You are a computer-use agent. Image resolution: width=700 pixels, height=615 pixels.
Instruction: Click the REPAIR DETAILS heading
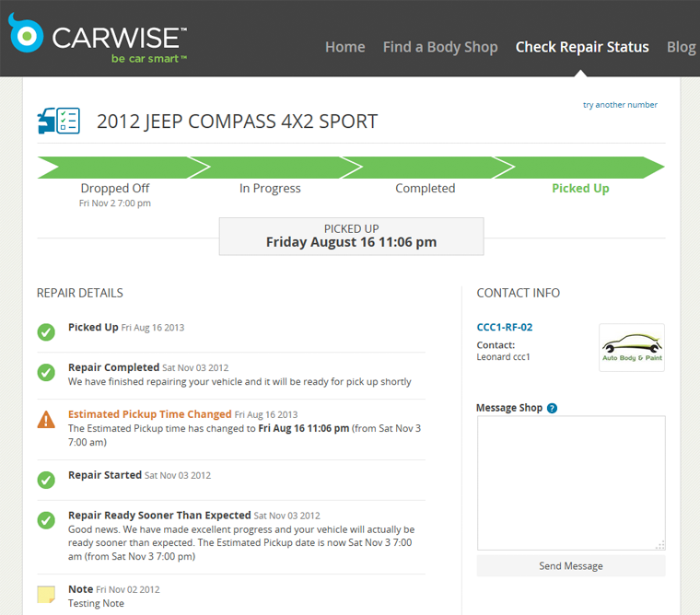[80, 293]
